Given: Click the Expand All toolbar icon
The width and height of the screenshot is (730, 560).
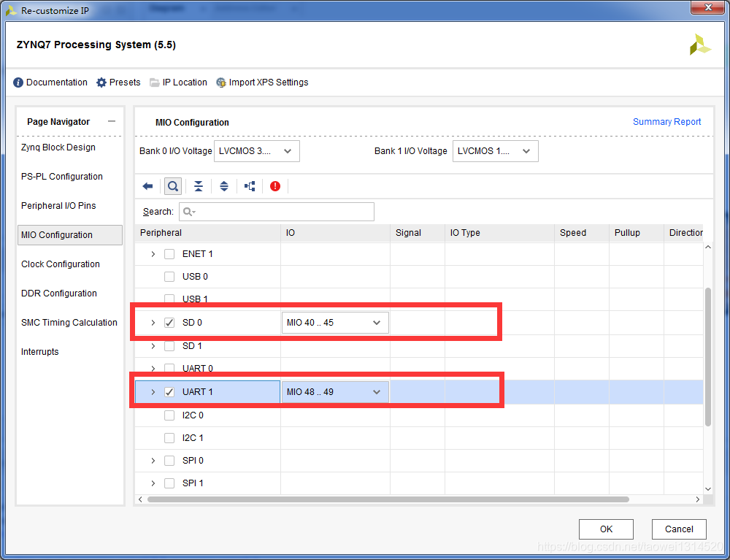Looking at the screenshot, I should click(224, 186).
